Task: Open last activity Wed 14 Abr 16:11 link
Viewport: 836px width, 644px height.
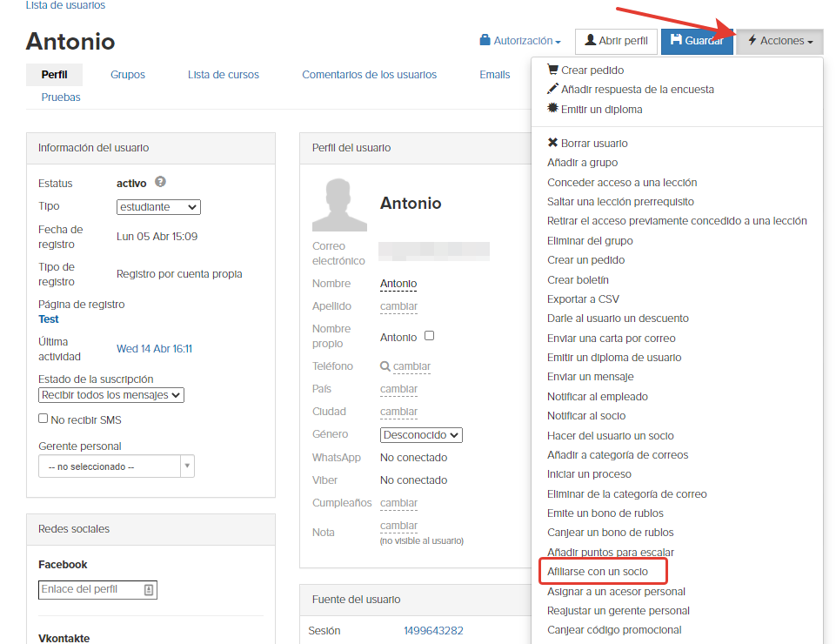Action: (155, 348)
